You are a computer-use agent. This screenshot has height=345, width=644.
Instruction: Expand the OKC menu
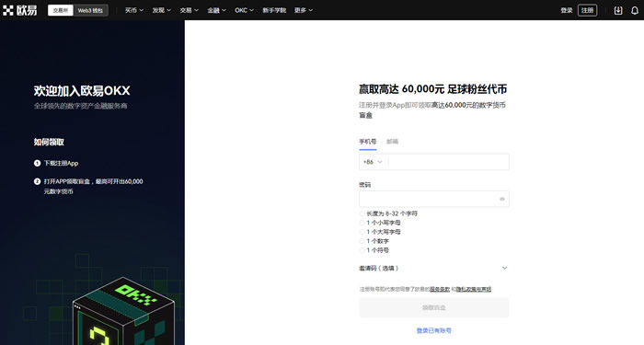click(245, 10)
